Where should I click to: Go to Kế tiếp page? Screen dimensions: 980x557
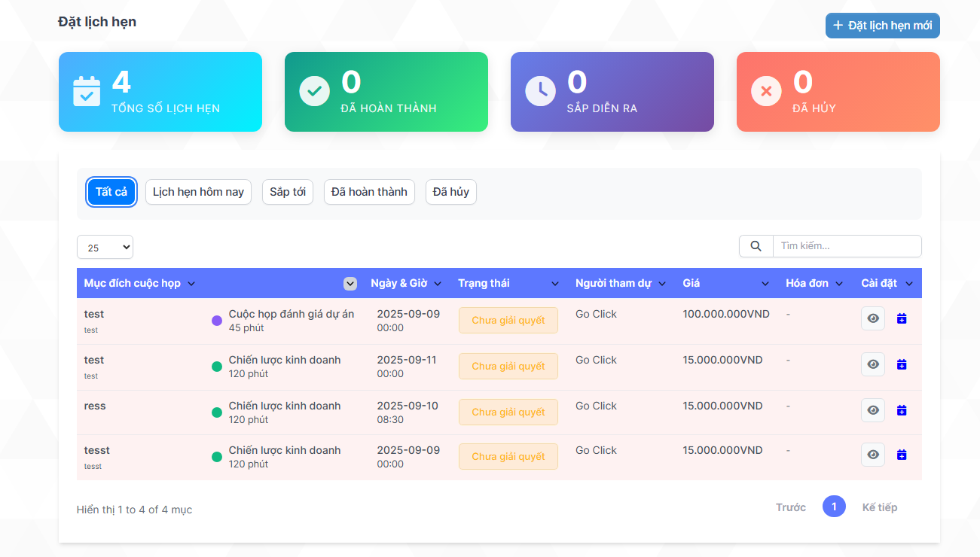(879, 507)
